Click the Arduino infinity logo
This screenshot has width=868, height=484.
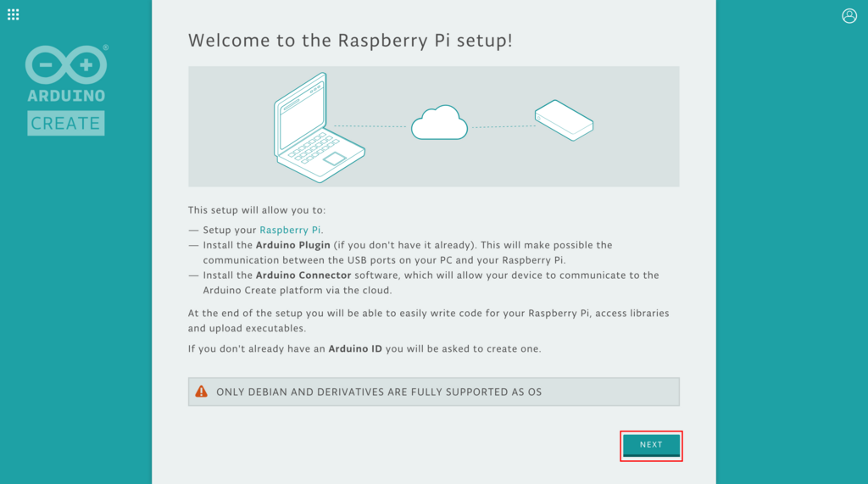(x=66, y=64)
